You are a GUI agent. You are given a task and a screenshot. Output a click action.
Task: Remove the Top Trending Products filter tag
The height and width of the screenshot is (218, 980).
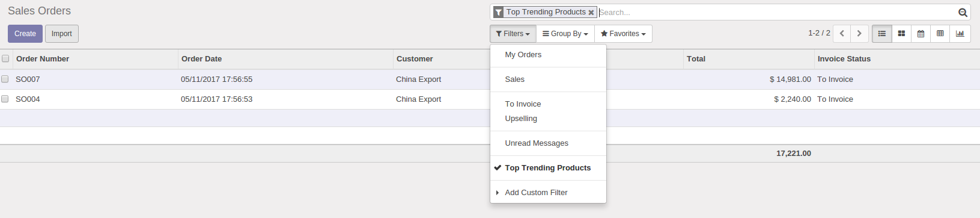[x=591, y=12]
